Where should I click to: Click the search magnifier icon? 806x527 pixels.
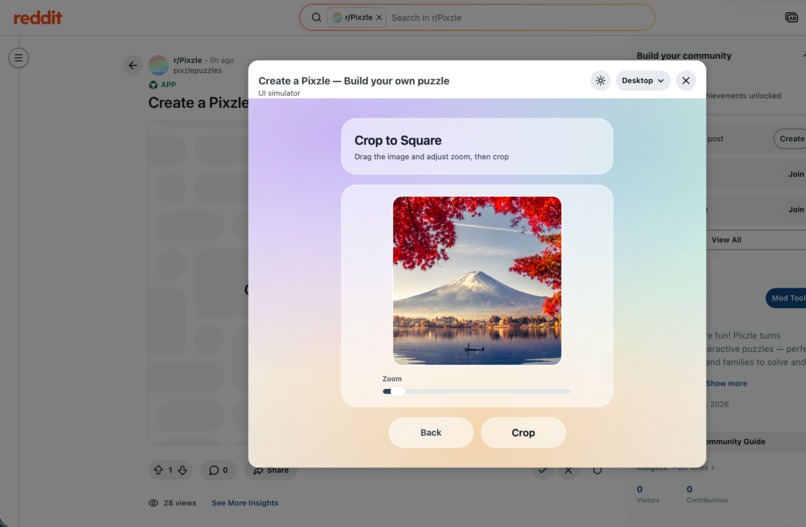click(x=316, y=17)
